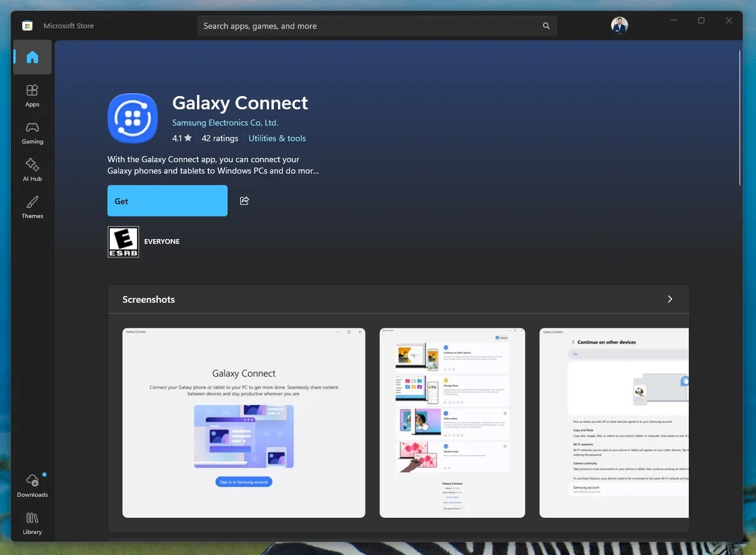Open the AI Hub section

point(32,170)
